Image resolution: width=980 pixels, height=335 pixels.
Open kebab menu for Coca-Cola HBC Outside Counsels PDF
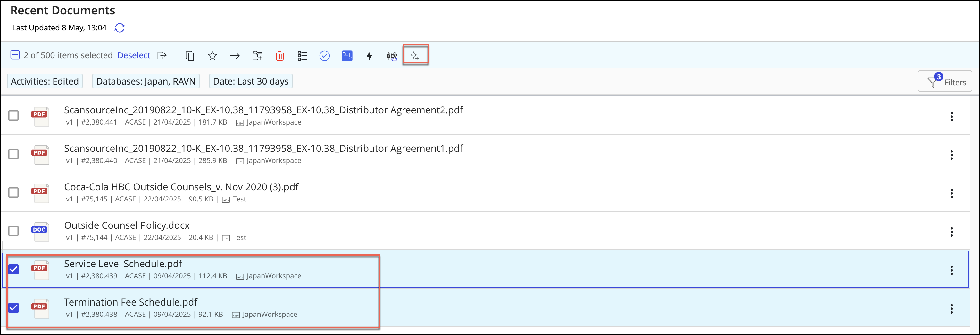pyautogui.click(x=951, y=193)
